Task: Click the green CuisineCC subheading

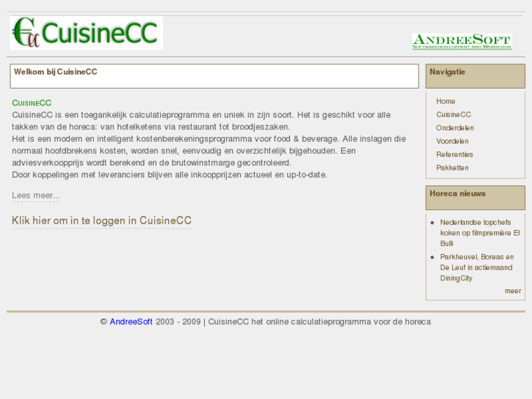Action: [x=31, y=103]
